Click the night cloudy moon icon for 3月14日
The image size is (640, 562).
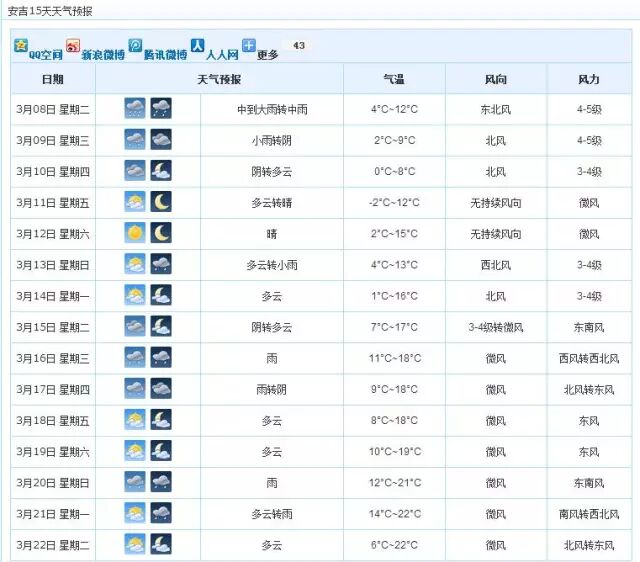[x=161, y=295]
